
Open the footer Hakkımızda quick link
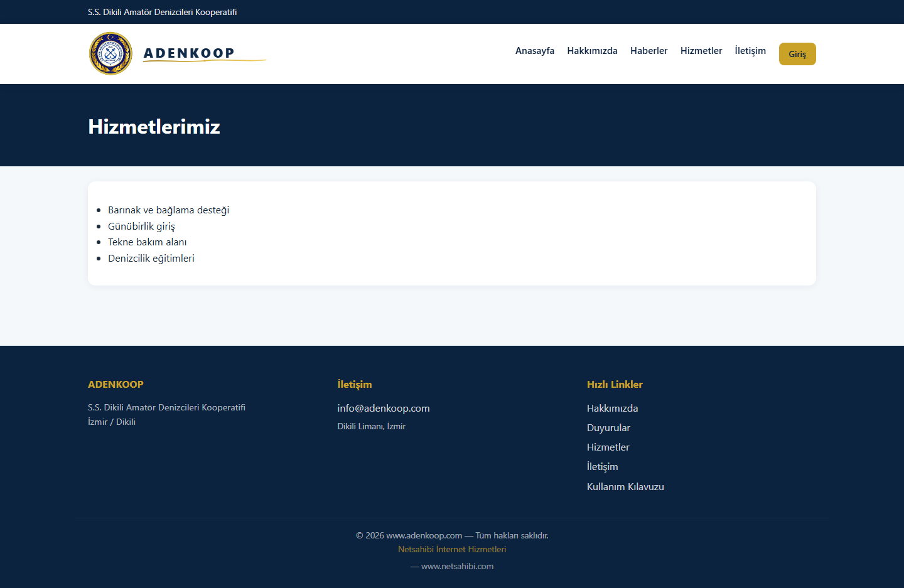(612, 409)
